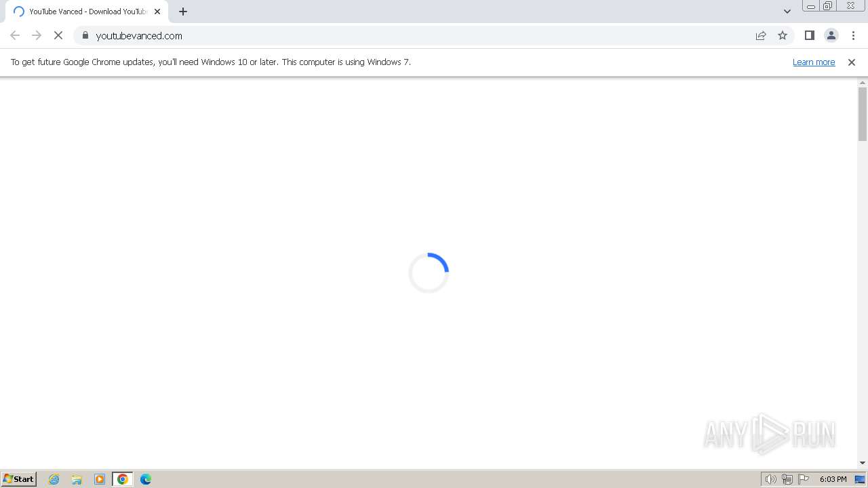This screenshot has width=868, height=488.
Task: Open a new tab
Action: (183, 12)
